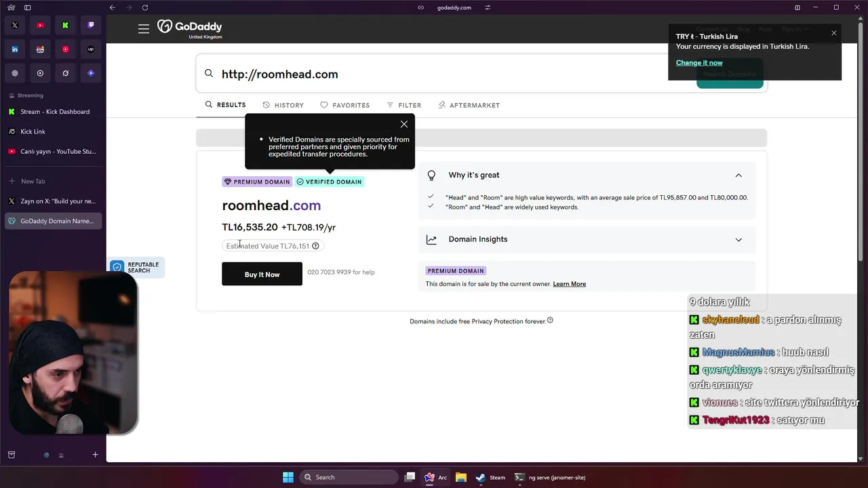868x488 pixels.
Task: Expand the Domain Insights section
Action: coord(738,239)
